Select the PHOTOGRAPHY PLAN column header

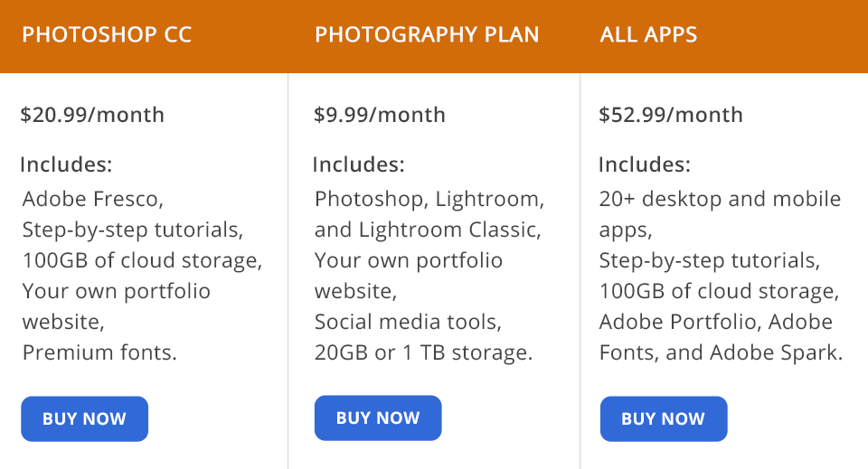pos(427,34)
